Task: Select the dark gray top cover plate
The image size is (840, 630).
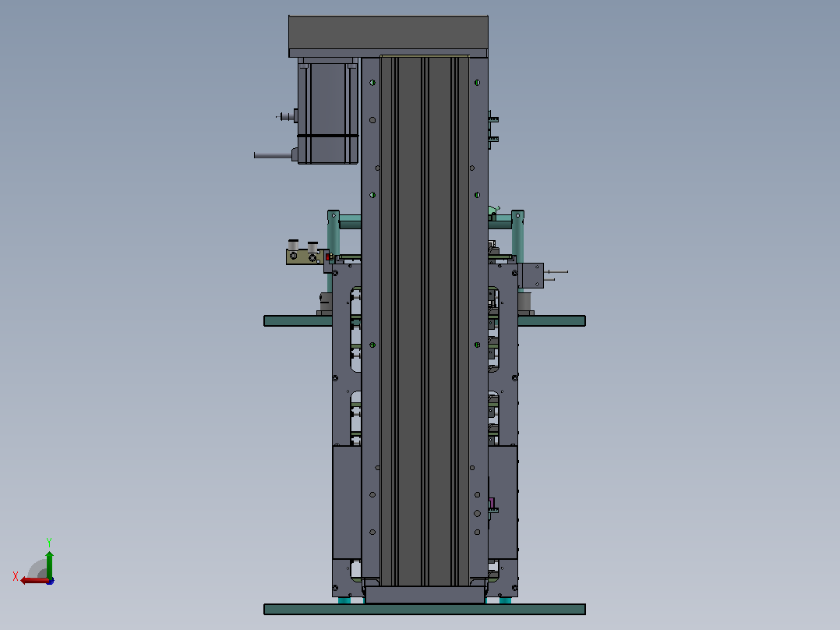Action: tap(388, 33)
